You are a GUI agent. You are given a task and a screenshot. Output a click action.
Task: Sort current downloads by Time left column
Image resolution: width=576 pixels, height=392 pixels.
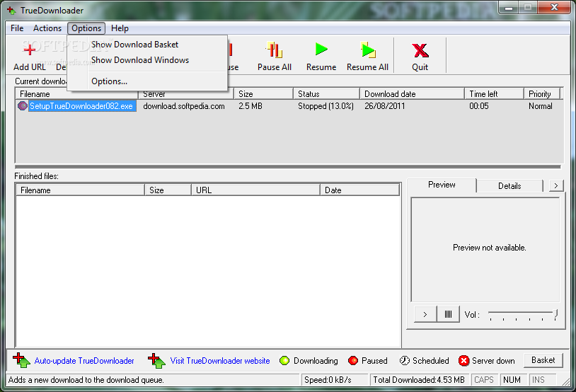point(494,94)
